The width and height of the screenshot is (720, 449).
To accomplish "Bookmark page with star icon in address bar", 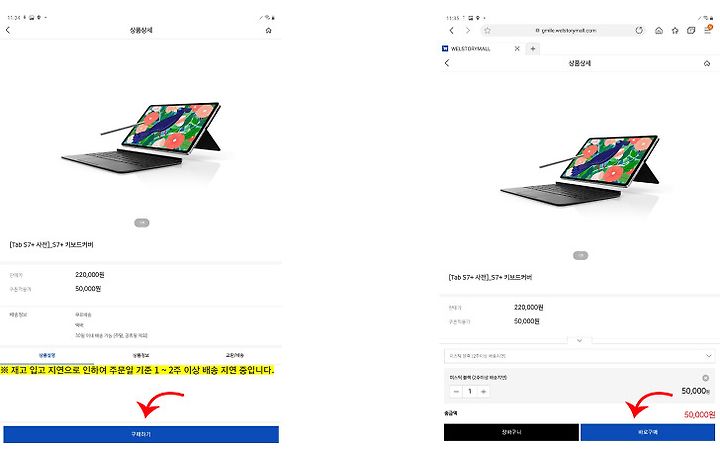I will click(487, 30).
